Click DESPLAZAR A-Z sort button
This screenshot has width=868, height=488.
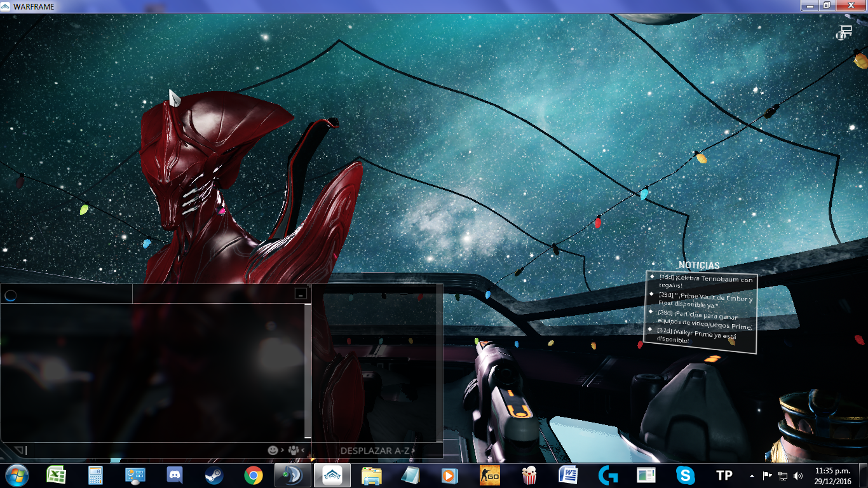coord(377,451)
